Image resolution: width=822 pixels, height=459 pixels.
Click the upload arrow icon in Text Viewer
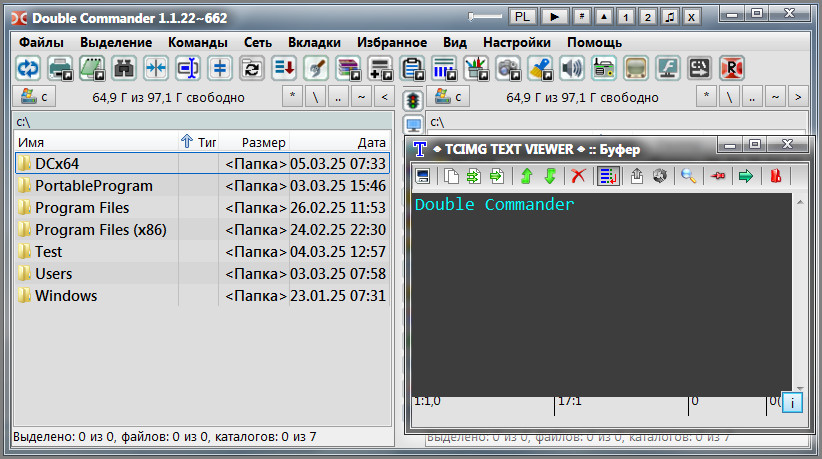click(636, 176)
